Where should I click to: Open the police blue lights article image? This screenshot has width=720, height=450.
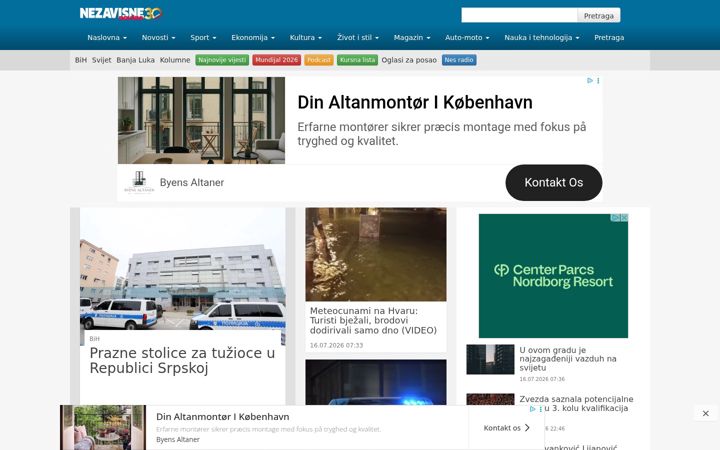[x=376, y=382]
